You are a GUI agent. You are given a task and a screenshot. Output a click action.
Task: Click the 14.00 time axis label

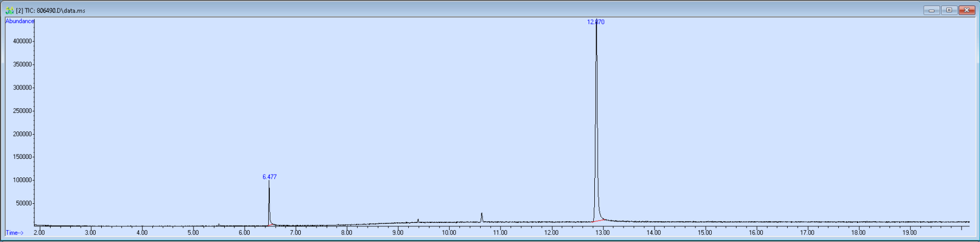(x=653, y=232)
